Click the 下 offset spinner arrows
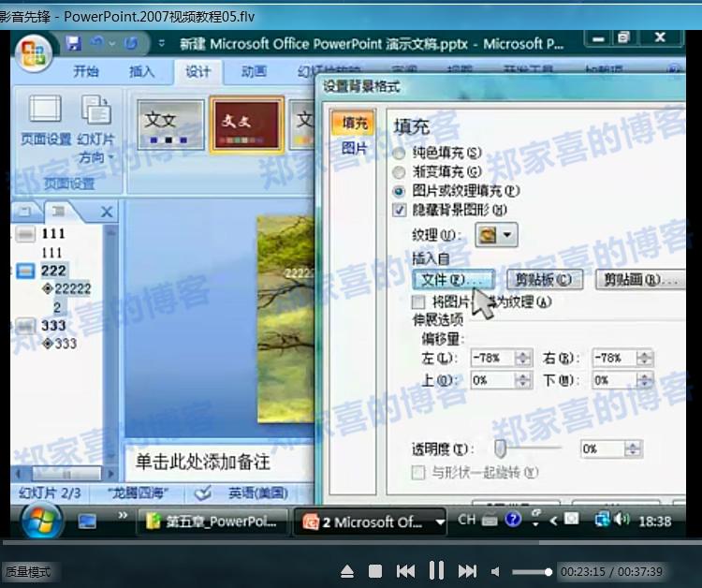This screenshot has height=588, width=702. point(644,380)
